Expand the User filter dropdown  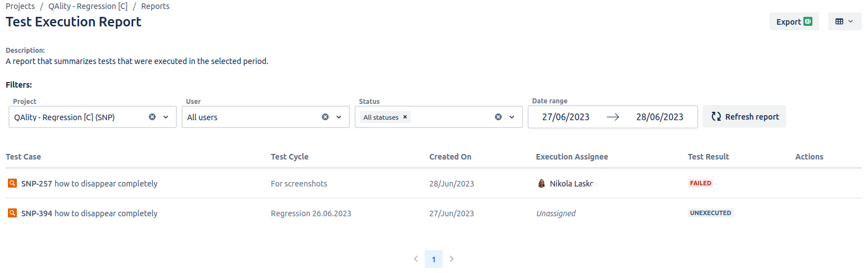339,117
